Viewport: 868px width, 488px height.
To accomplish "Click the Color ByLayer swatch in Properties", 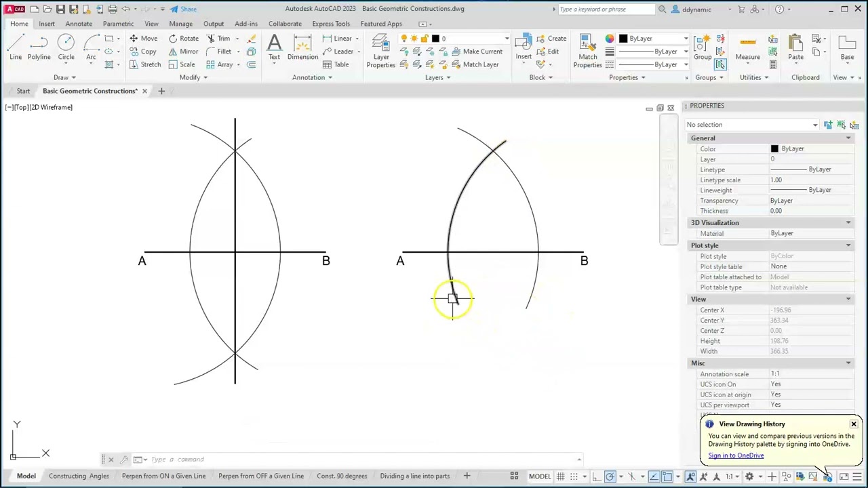I will (x=774, y=149).
